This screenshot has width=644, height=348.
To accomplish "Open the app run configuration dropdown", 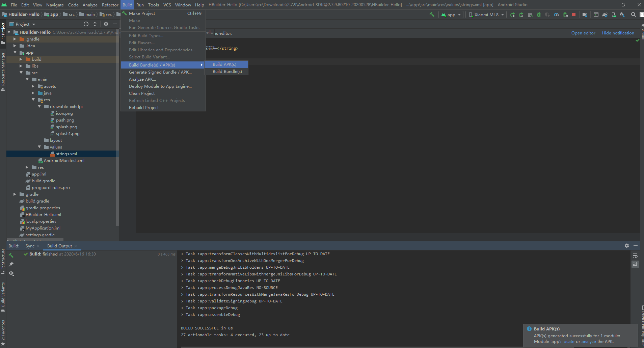I will tap(451, 15).
